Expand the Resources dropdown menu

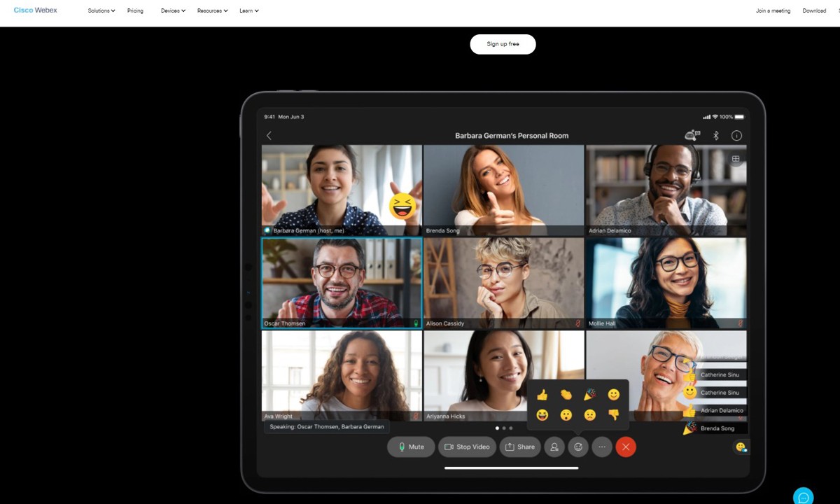coord(212,11)
